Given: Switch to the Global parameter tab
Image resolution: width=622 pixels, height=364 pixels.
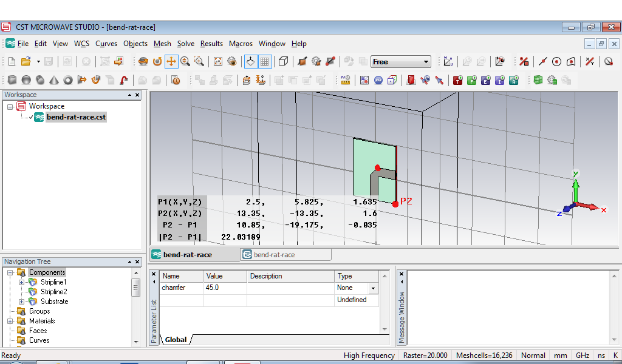Looking at the screenshot, I should click(176, 340).
